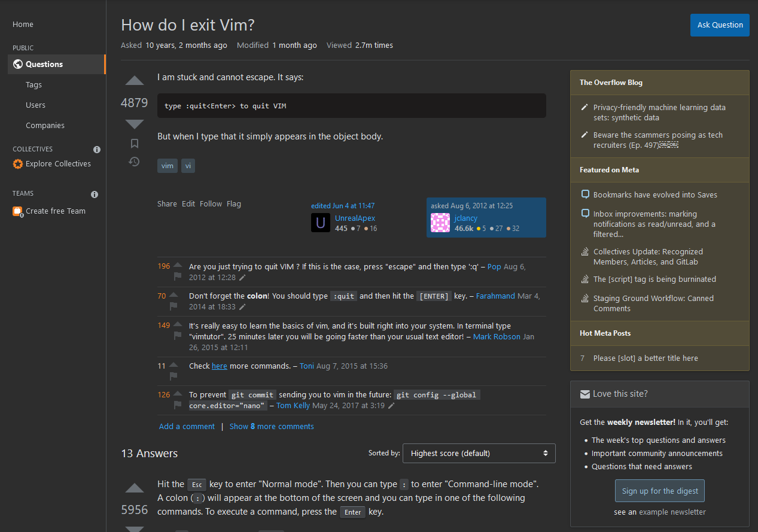Flag Farahmand's comment about the colon
The height and width of the screenshot is (532, 758).
coord(173,306)
